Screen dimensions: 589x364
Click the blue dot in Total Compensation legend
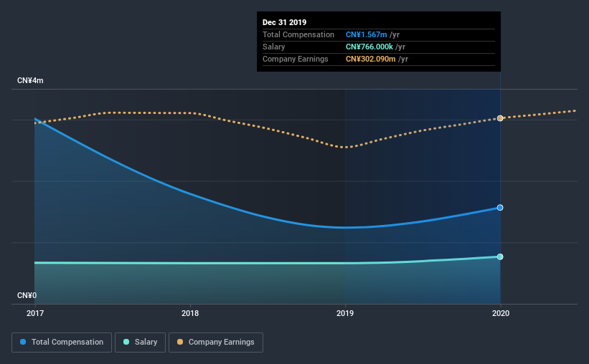[23, 342]
